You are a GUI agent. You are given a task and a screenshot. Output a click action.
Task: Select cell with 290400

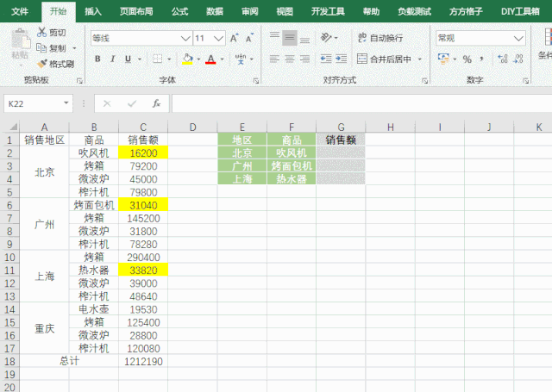point(143,257)
